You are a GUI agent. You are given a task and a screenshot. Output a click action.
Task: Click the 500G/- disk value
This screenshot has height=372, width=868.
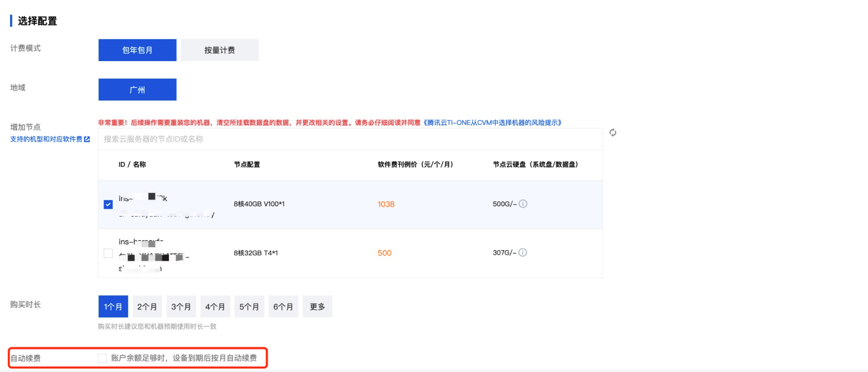(x=505, y=204)
